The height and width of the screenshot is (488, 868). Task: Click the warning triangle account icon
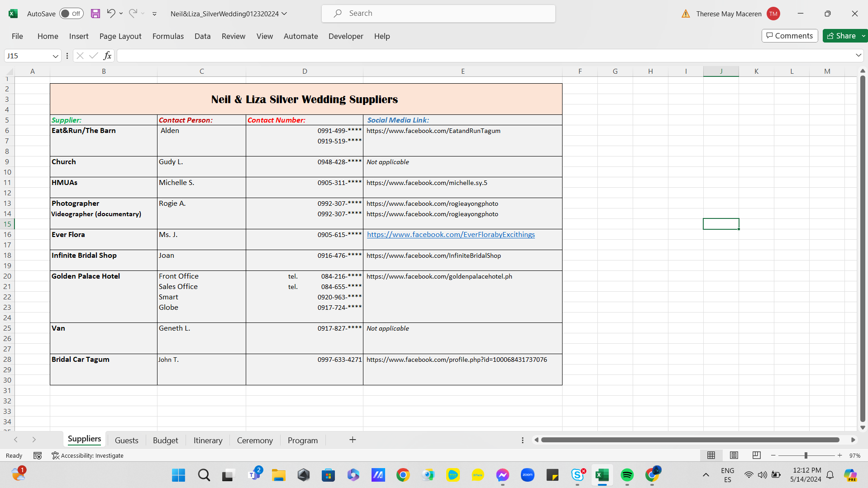686,14
